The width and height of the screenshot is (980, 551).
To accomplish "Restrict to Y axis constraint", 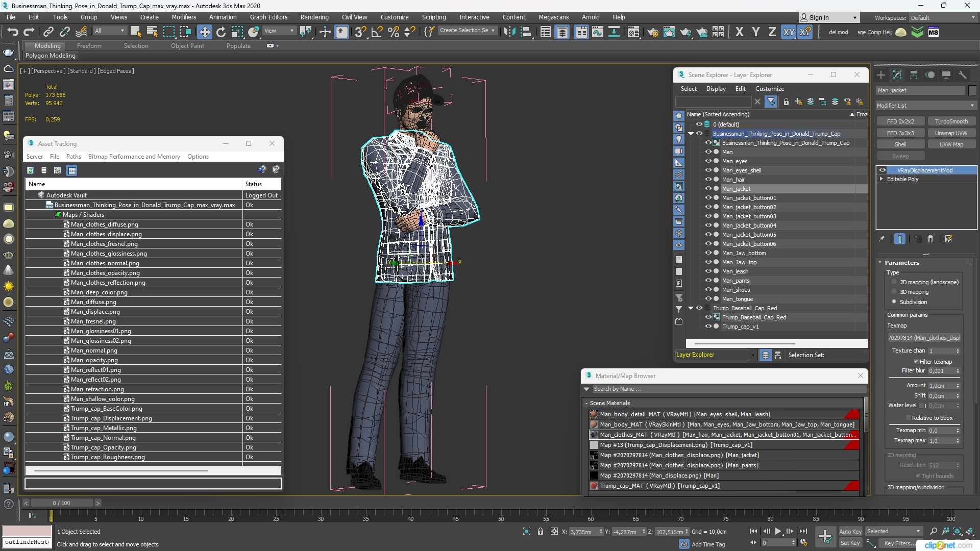I will [756, 32].
